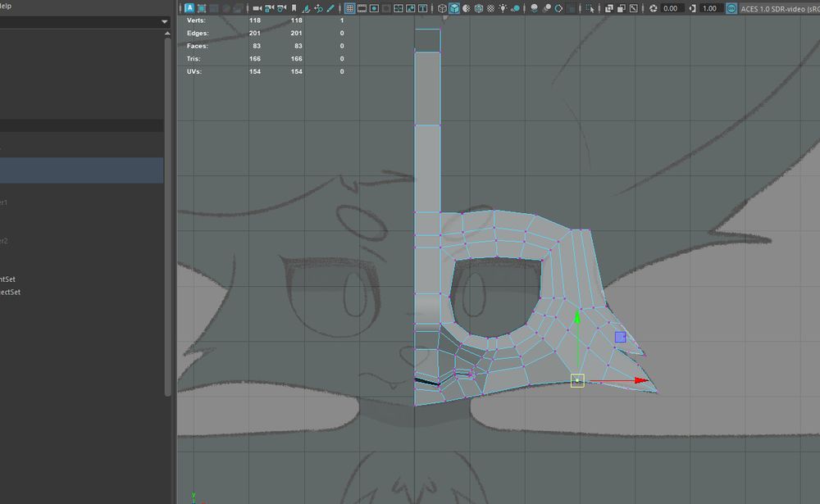820x504 pixels.
Task: Click the camera Bookmarks icon
Action: (294, 8)
